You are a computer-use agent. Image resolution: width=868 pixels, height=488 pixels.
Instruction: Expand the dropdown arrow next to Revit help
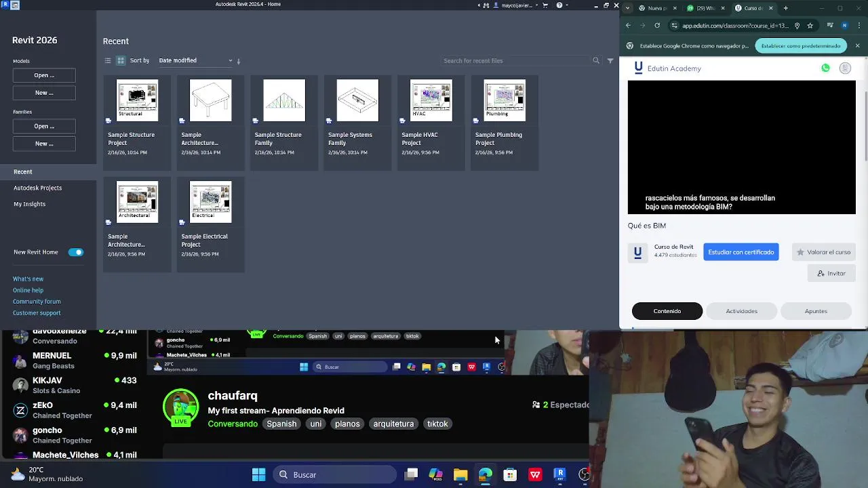(567, 5)
